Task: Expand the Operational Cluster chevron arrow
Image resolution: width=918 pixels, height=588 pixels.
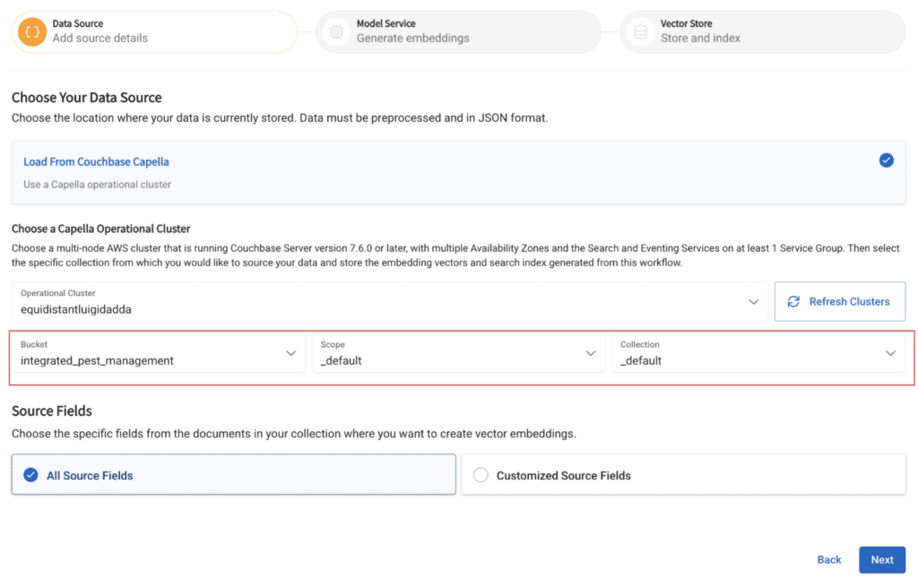Action: [753, 302]
